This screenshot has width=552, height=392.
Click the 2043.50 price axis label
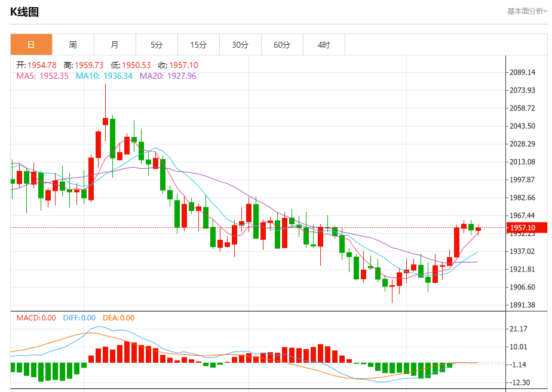tap(522, 126)
